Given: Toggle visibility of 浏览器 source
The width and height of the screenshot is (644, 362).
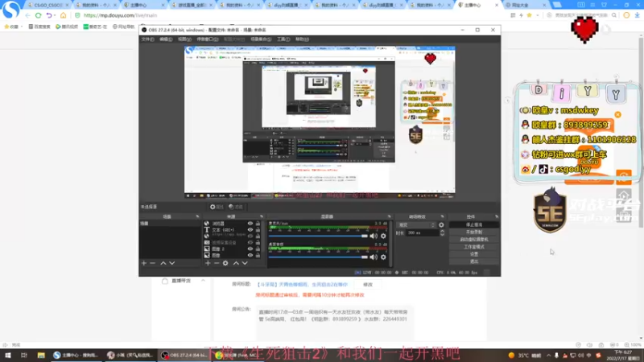Looking at the screenshot, I should pyautogui.click(x=250, y=224).
